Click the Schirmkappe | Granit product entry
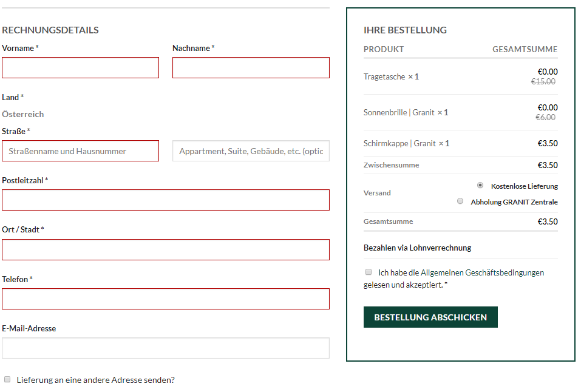581x392 pixels. click(x=407, y=143)
